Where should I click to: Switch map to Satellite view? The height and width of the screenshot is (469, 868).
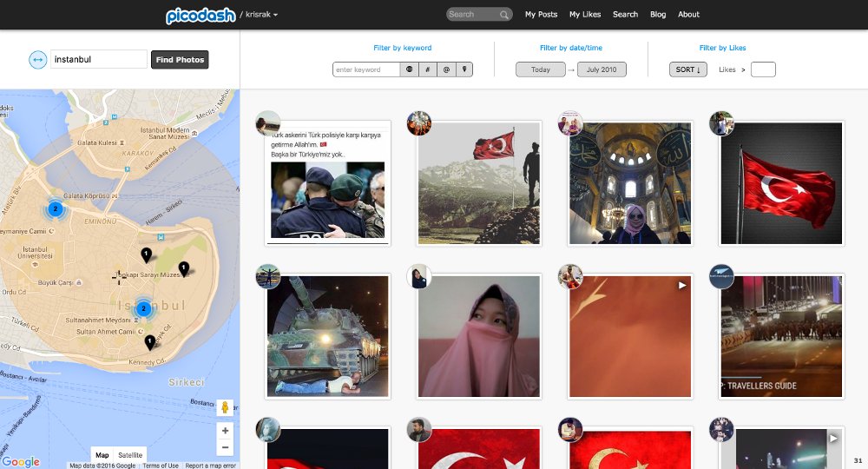130,454
